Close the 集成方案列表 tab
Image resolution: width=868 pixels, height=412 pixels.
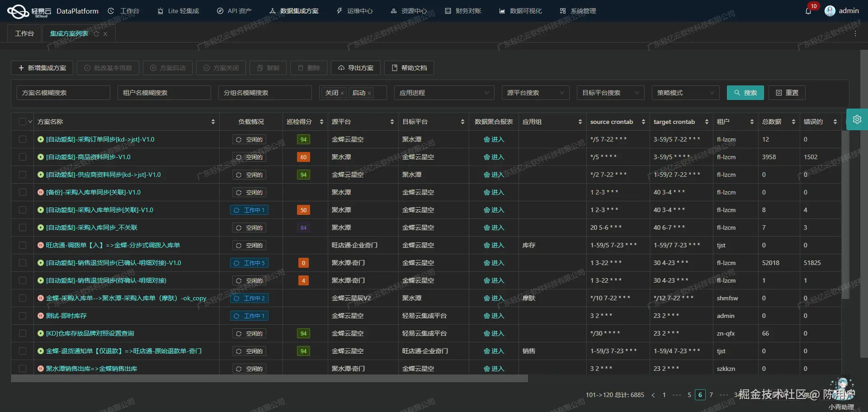pos(105,34)
